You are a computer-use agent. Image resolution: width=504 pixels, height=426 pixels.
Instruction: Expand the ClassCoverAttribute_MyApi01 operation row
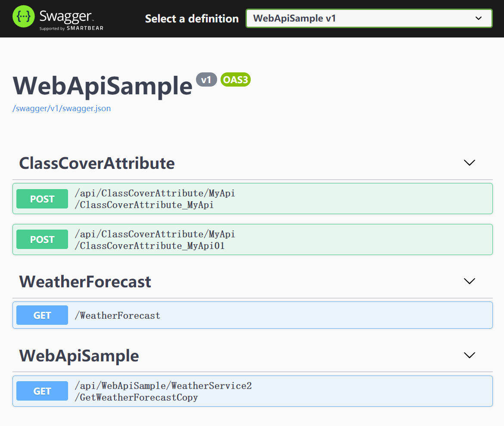click(x=252, y=239)
